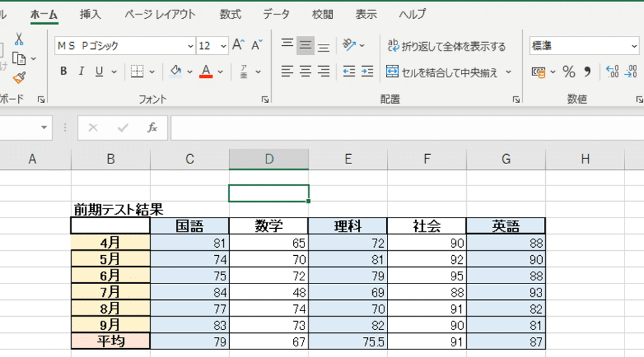Select the 国語 header cell

tap(190, 226)
